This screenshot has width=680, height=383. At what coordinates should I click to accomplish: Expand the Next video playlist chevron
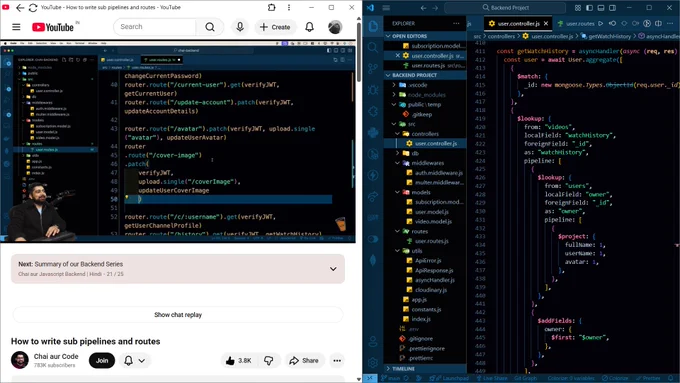coord(333,269)
